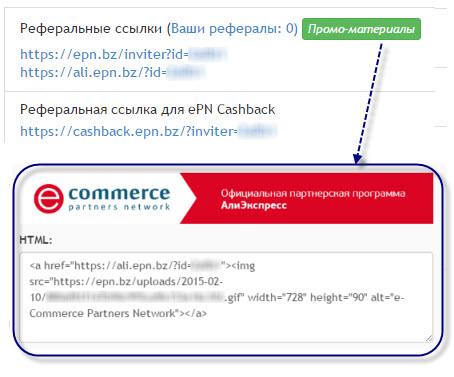Viewport: 454px width, 377px height.
Task: Click the "HTML:" field label
Action: (x=36, y=240)
